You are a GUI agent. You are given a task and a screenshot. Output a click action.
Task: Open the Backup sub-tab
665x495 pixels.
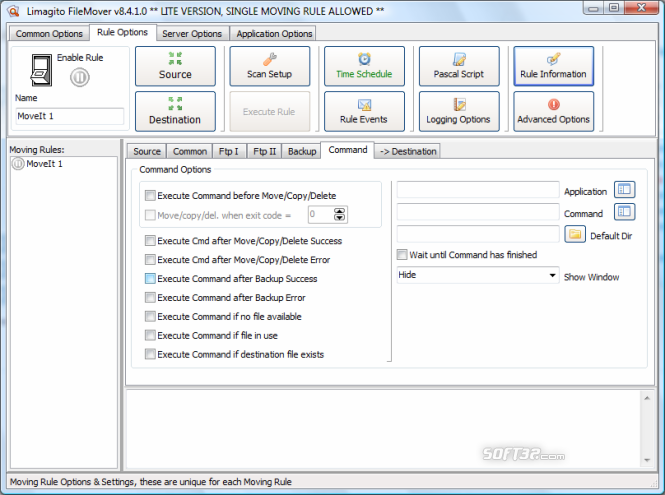302,151
